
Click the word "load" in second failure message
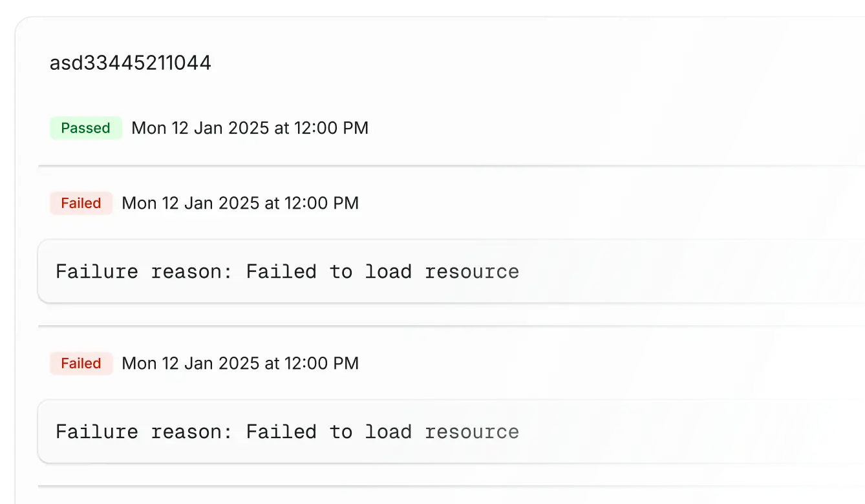tap(388, 432)
